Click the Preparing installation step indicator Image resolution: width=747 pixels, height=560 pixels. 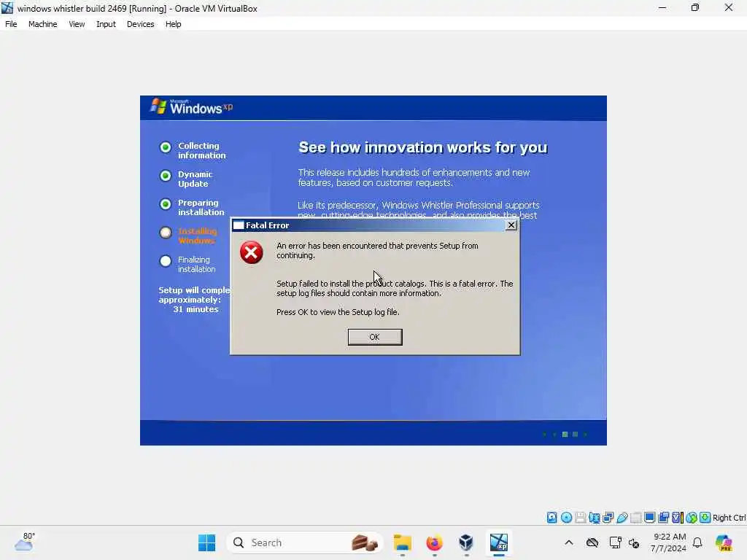point(166,204)
